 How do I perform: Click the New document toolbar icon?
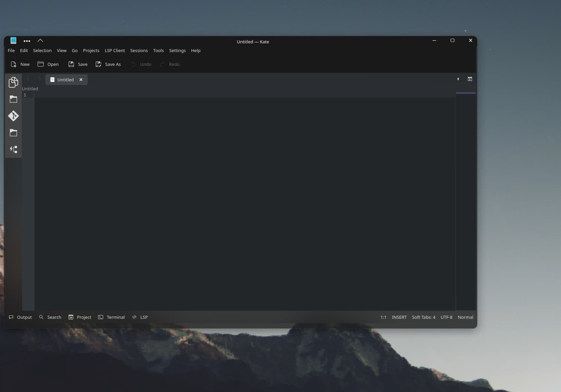(x=14, y=64)
